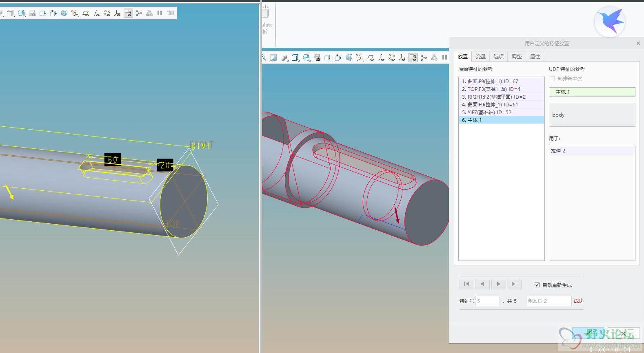Close the 用户定义的特征放置 dialog

pos(638,43)
